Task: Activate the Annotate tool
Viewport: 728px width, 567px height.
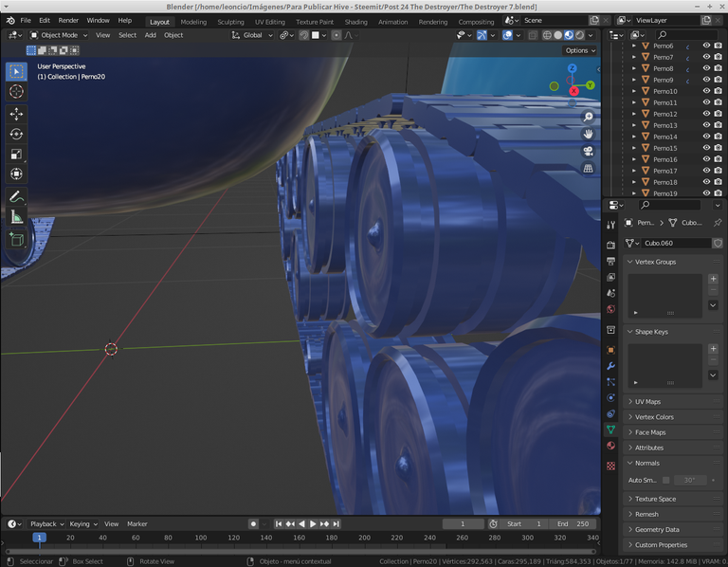Action: [16, 197]
